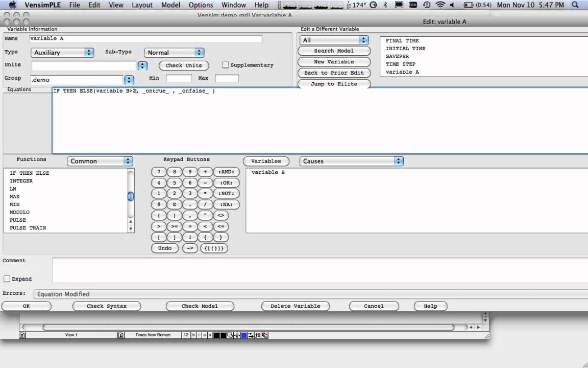Click next view arrow in status bar
The height and width of the screenshot is (368, 588).
pos(121,335)
